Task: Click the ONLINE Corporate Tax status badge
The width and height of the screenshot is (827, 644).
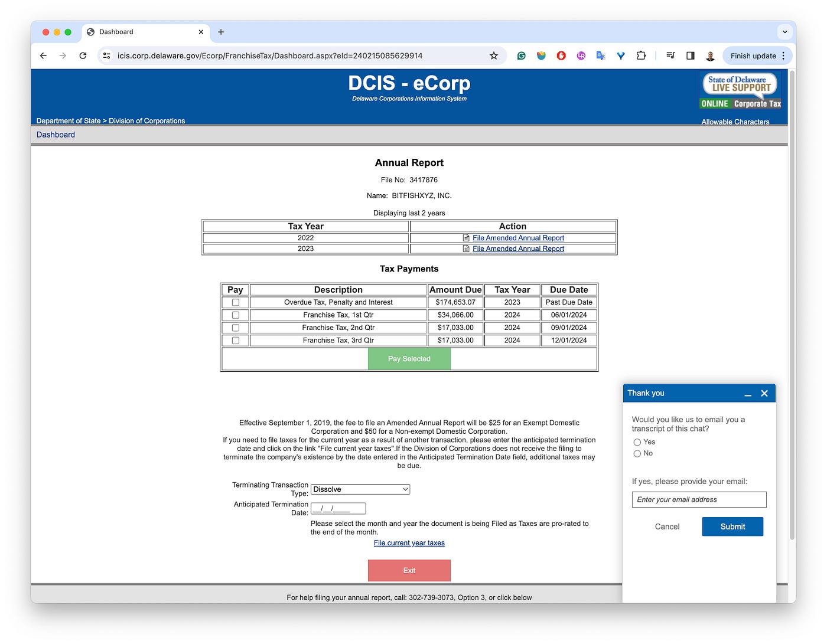Action: 741,104
